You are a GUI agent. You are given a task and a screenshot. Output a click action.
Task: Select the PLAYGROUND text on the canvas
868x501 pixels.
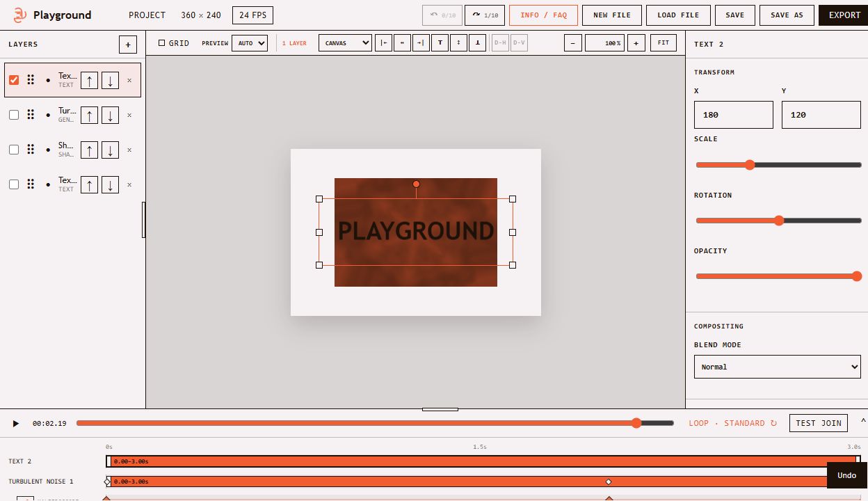click(416, 231)
